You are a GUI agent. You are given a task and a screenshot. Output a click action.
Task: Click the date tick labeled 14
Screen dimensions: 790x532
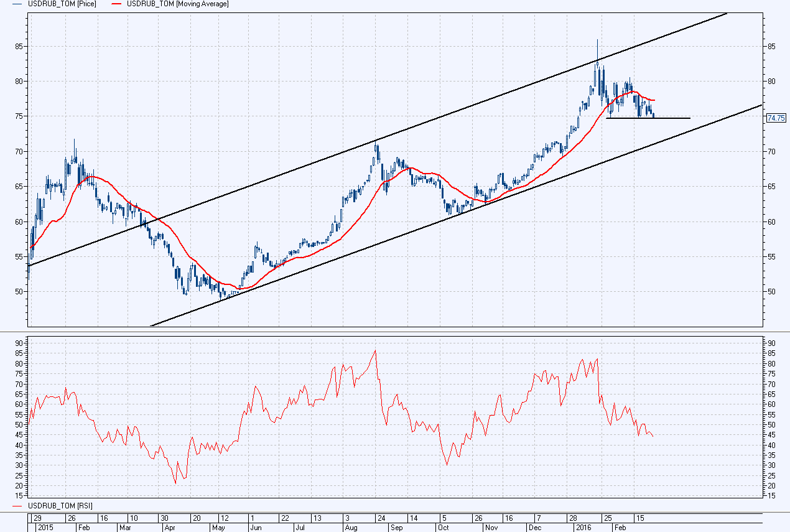click(x=412, y=518)
